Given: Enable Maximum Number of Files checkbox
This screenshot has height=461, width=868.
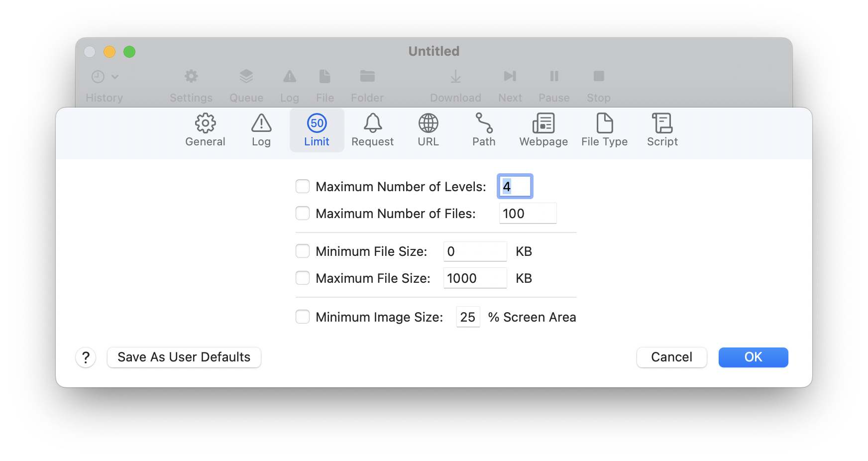Looking at the screenshot, I should pos(303,214).
